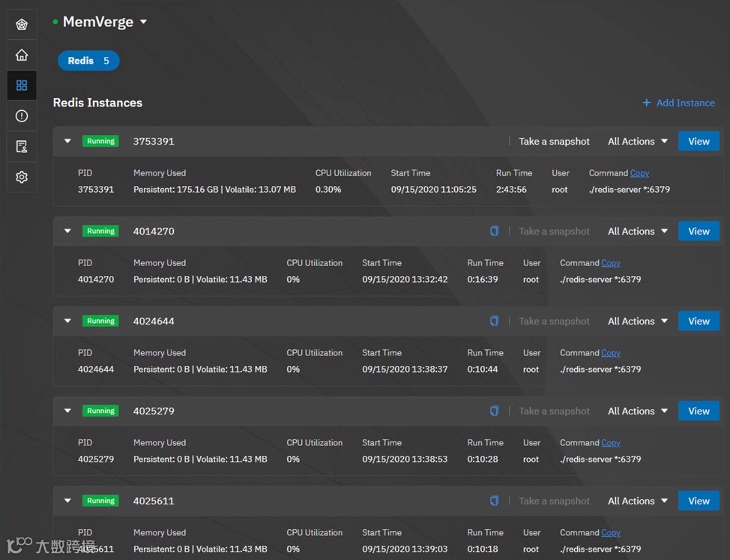Click start time 09/15/2020 13:38:37
This screenshot has width=730, height=560.
[405, 369]
